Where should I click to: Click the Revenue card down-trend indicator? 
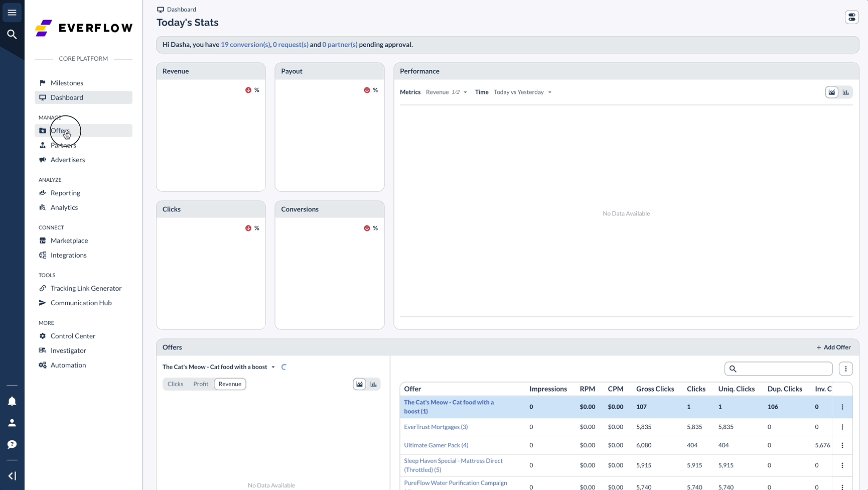[248, 90]
